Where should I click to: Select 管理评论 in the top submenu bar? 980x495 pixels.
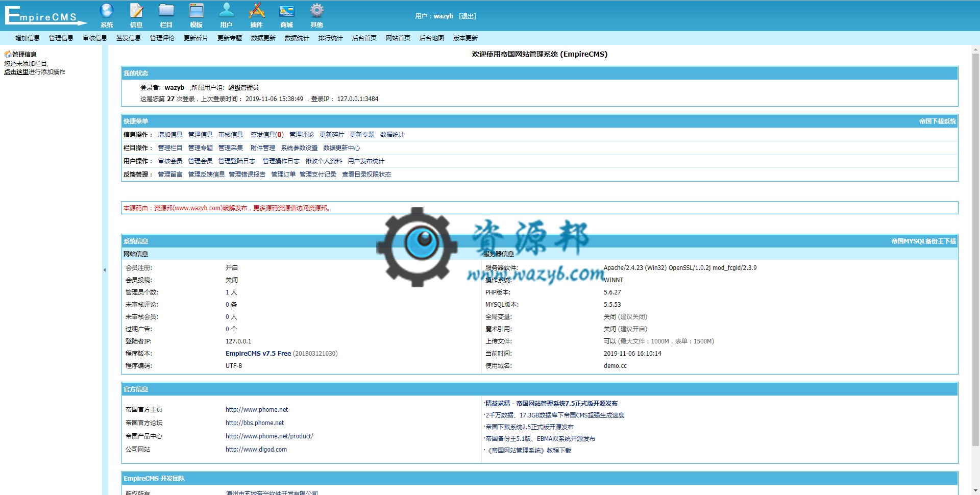pyautogui.click(x=162, y=38)
